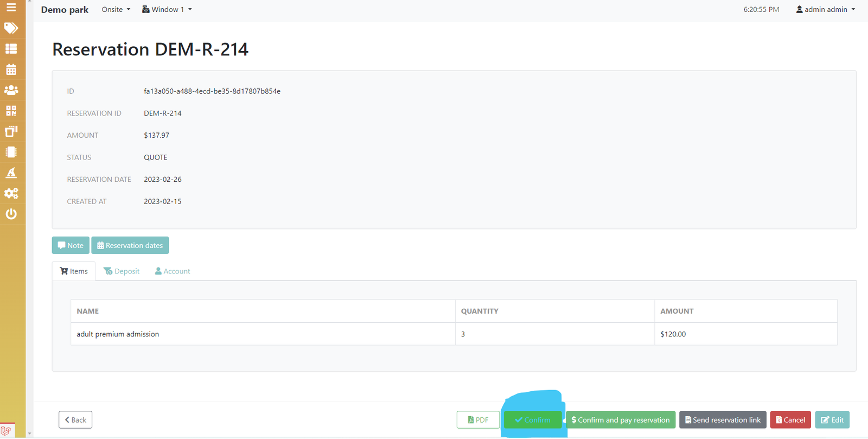Open the settings gears icon in sidebar
The image size is (868, 439).
(11, 193)
